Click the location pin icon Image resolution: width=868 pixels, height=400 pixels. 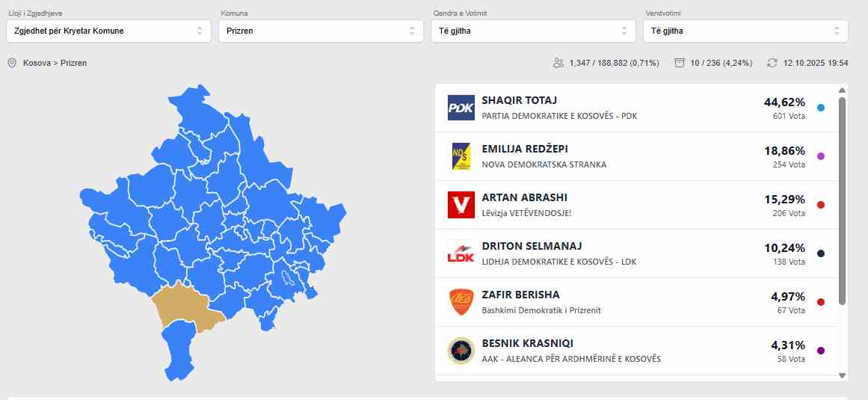[12, 63]
